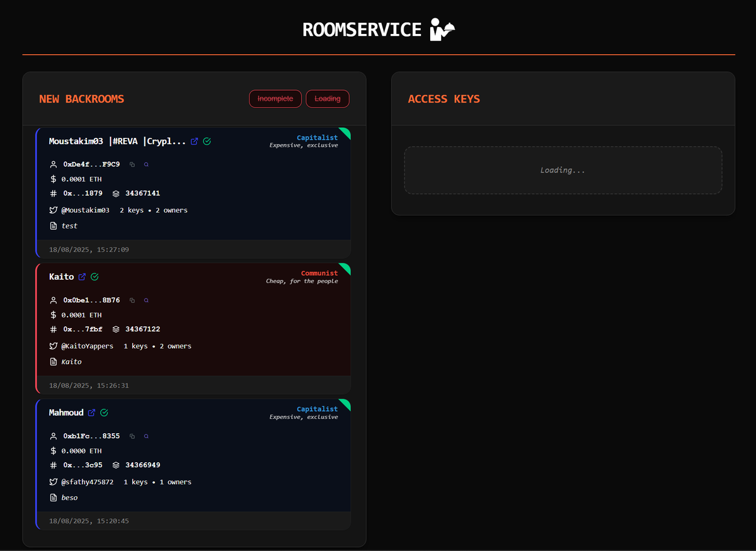Click Capitalist label on Mahmoud card

[317, 409]
